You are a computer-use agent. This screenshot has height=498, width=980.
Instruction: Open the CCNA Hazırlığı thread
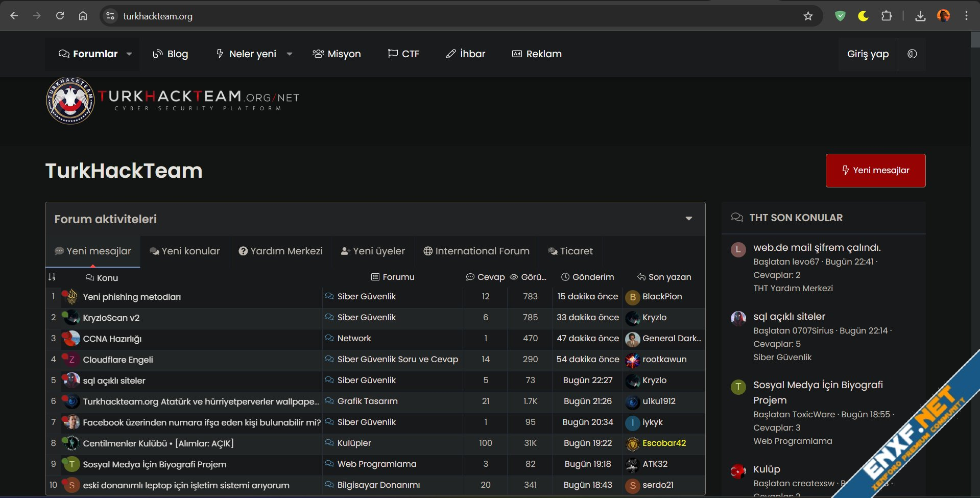click(112, 339)
